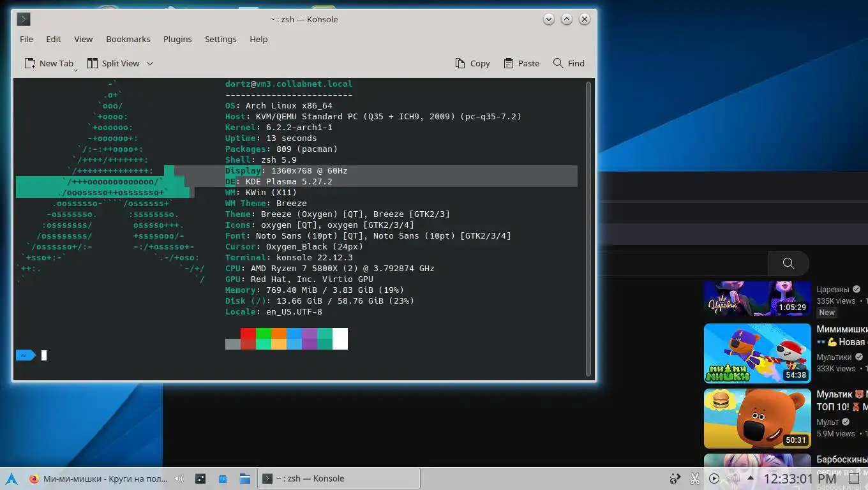Image resolution: width=868 pixels, height=490 pixels.
Task: Open the Царевны video thumbnail 1:05:29
Action: click(758, 299)
